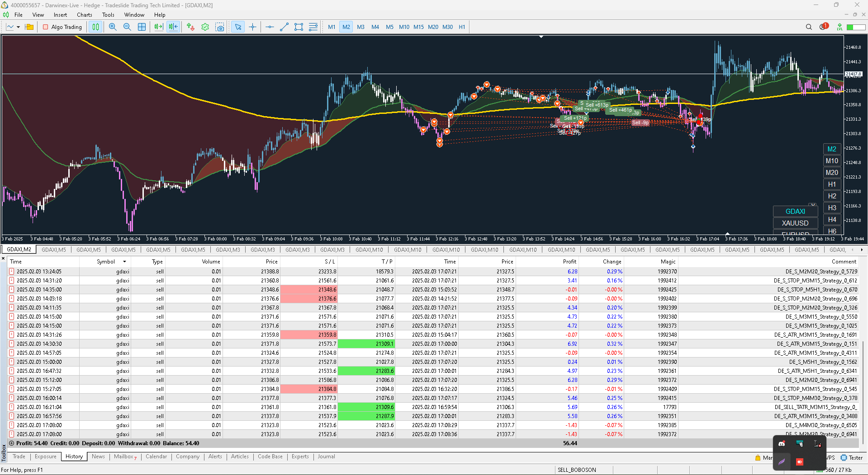The height and width of the screenshot is (475, 868).
Task: Expand the chart type dropdown arrow
Action: (x=18, y=27)
